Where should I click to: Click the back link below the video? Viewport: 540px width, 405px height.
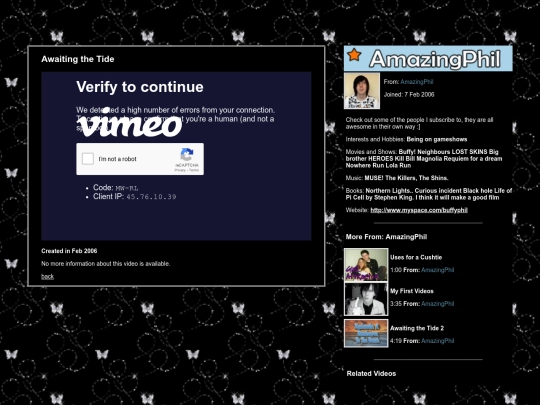click(x=48, y=276)
